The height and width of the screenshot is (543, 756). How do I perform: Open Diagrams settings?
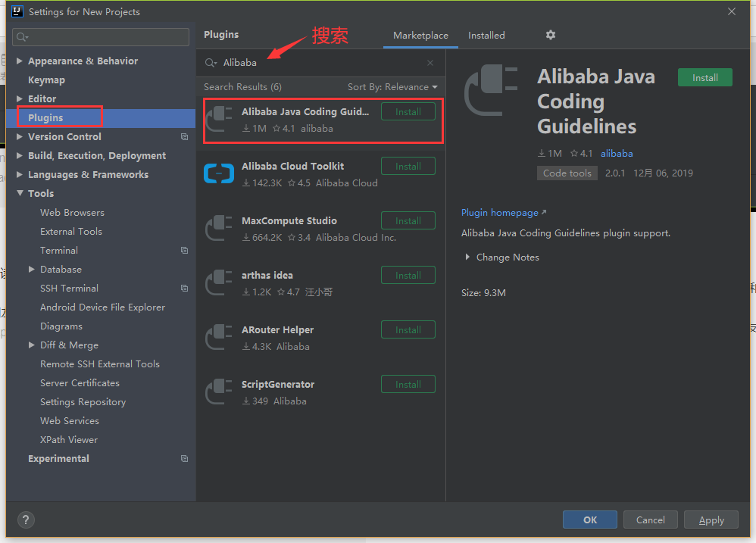tap(61, 326)
